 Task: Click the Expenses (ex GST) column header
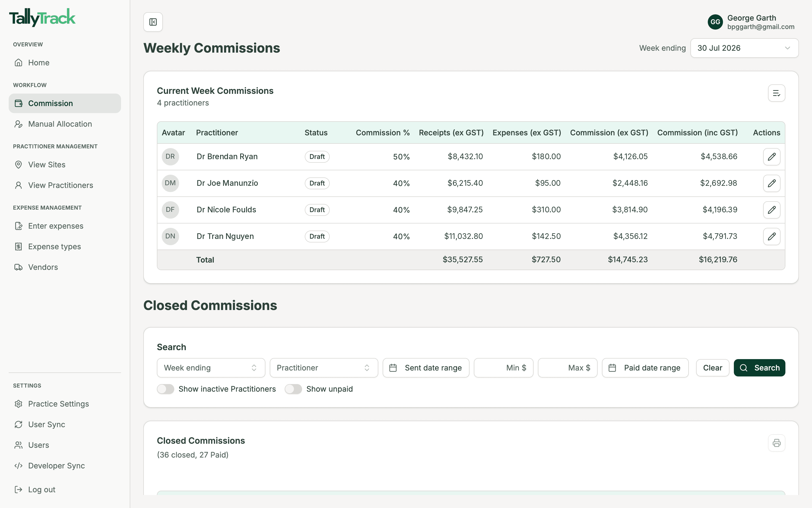click(x=527, y=133)
